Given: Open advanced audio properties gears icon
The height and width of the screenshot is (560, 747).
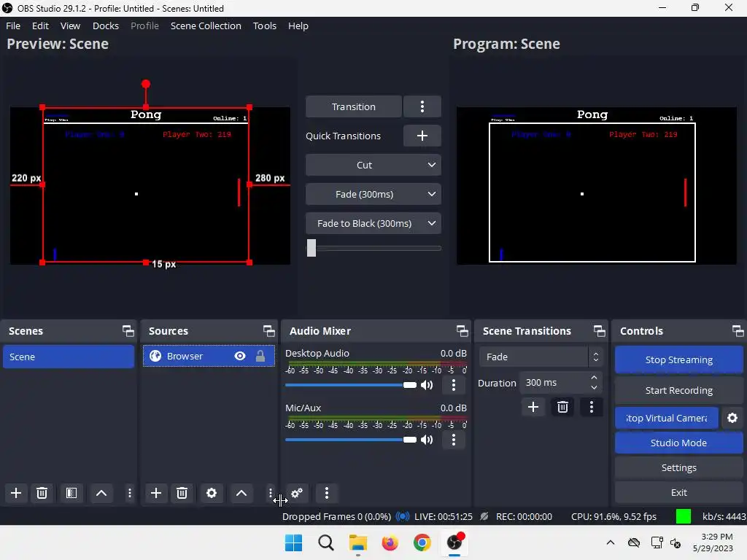Looking at the screenshot, I should [297, 493].
